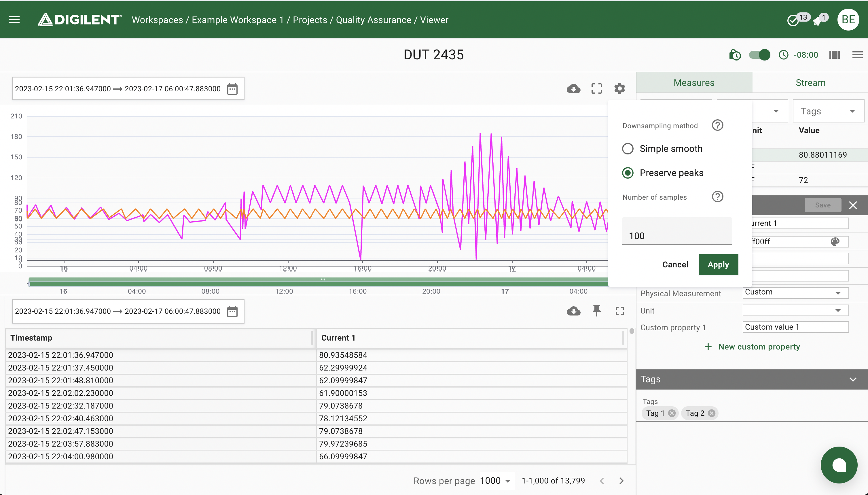
Task: Open the color palette picker
Action: point(835,242)
